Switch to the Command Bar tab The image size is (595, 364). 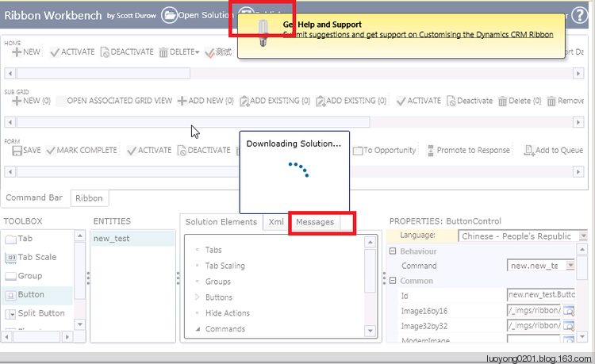[x=34, y=197]
